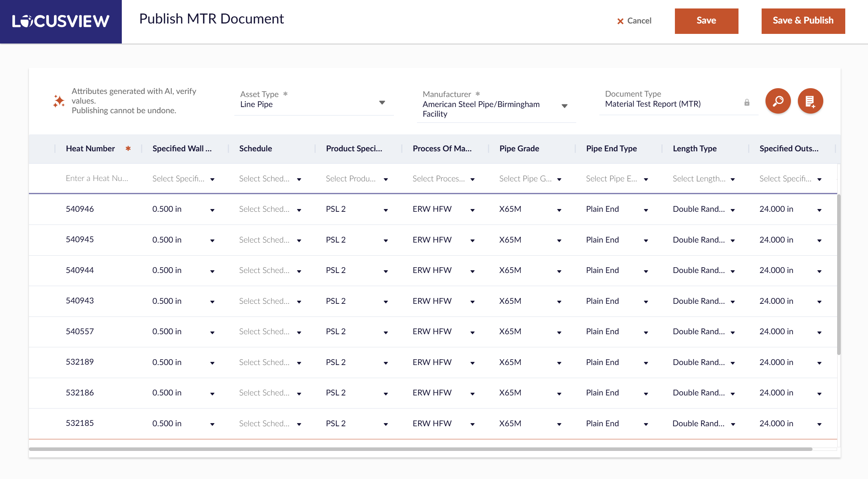Screen dimensions: 868x479
Task: Expand the Length Type dropdown for heat 540557
Action: click(732, 333)
